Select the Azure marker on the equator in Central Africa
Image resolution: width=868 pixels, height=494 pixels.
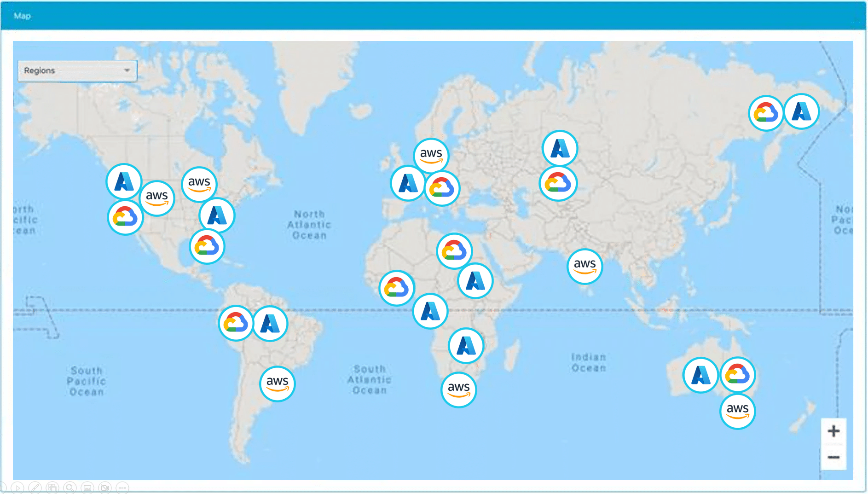pos(430,311)
